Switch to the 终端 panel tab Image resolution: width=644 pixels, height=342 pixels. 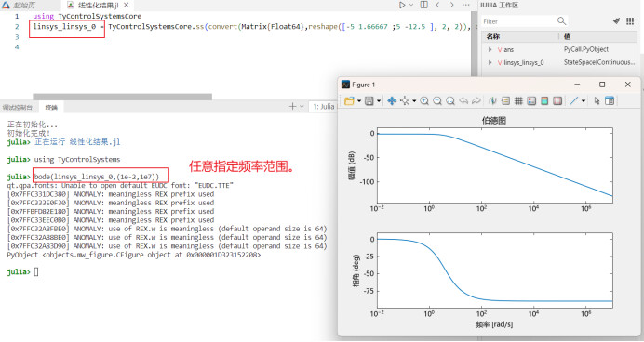51,107
